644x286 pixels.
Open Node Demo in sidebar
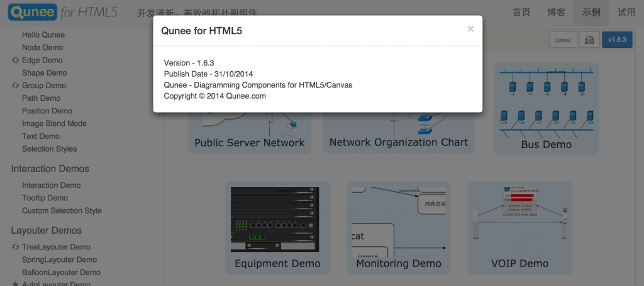coord(42,48)
